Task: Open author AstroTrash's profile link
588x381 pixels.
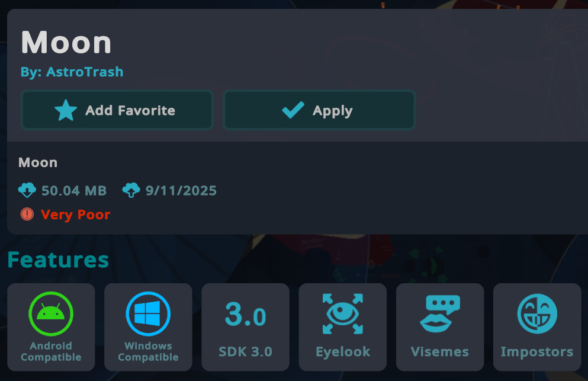Action: coord(72,72)
